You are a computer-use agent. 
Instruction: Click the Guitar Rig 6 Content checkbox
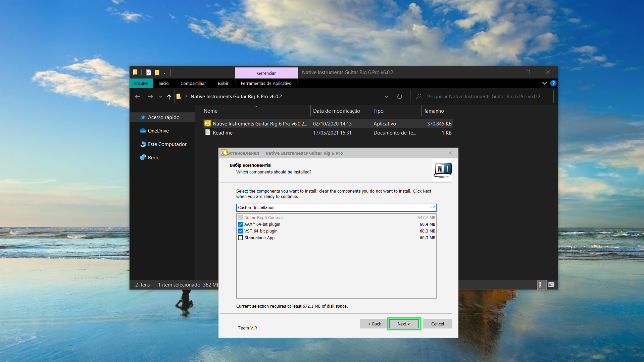[x=240, y=218]
